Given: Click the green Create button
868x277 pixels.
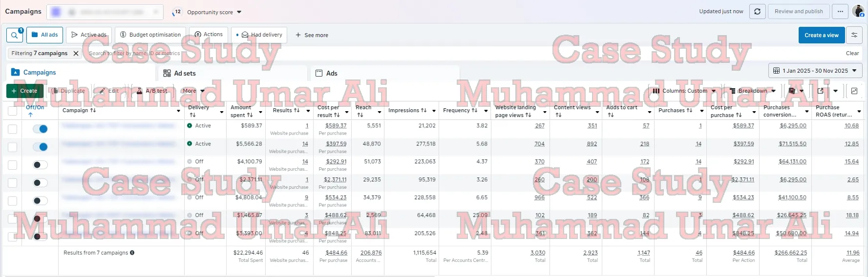Looking at the screenshot, I should [24, 91].
